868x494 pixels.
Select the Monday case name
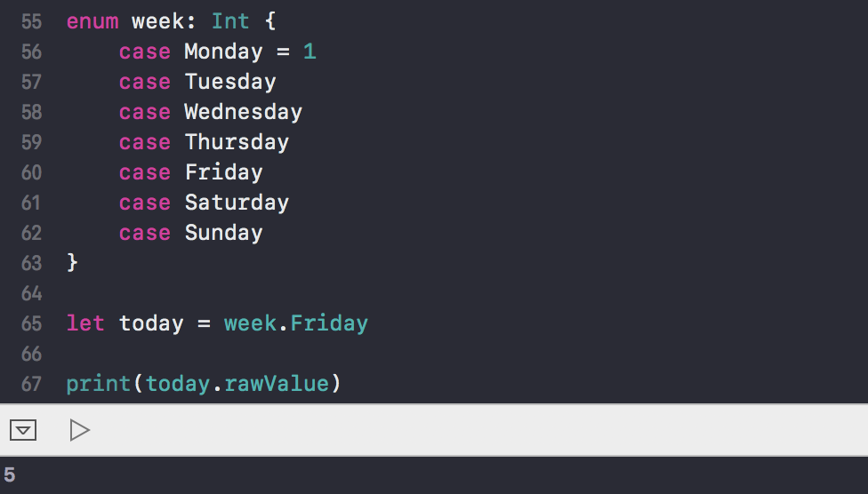pyautogui.click(x=223, y=52)
